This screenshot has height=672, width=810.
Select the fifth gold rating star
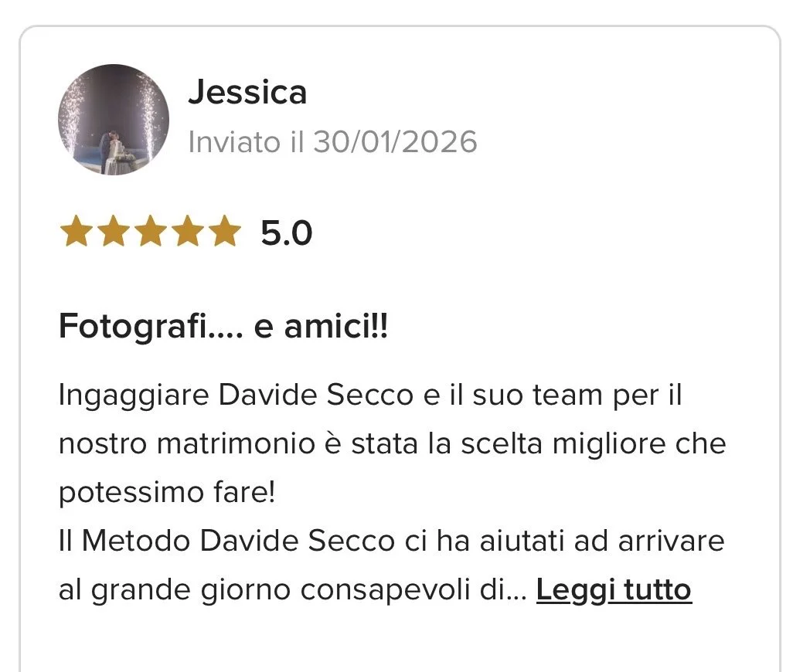(x=225, y=231)
